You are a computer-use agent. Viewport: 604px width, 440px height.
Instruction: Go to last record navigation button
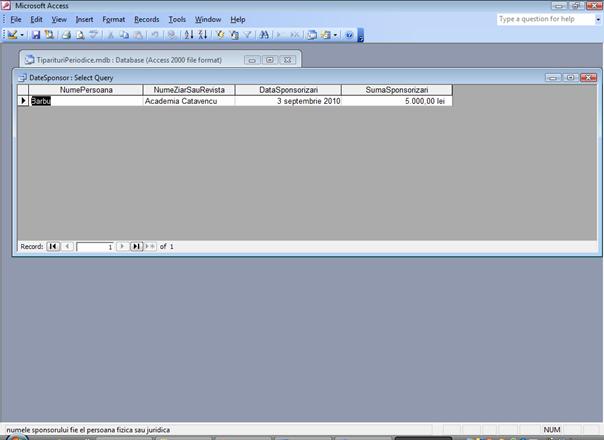pyautogui.click(x=136, y=246)
